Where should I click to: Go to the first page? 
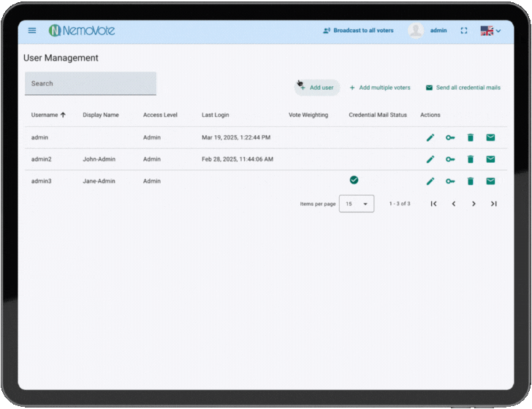(433, 204)
